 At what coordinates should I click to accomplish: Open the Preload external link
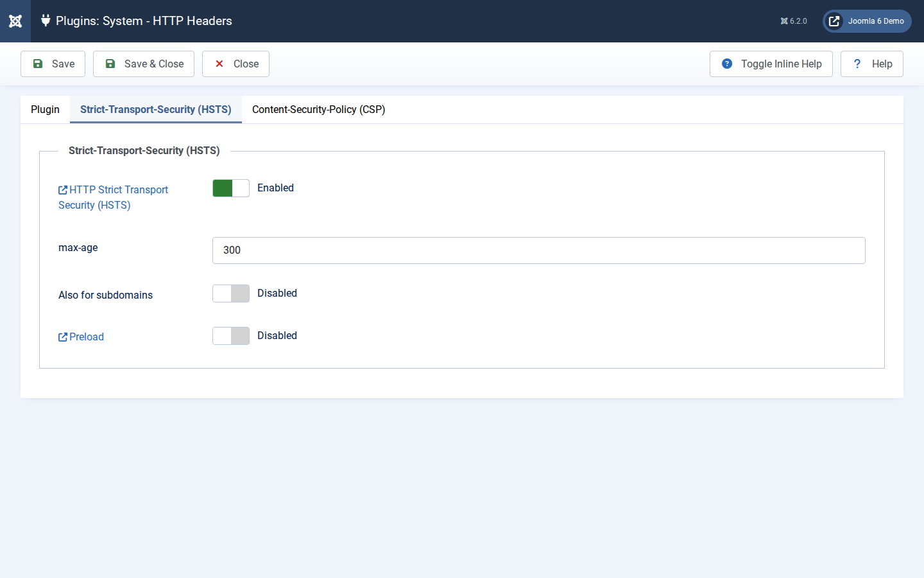pos(81,337)
